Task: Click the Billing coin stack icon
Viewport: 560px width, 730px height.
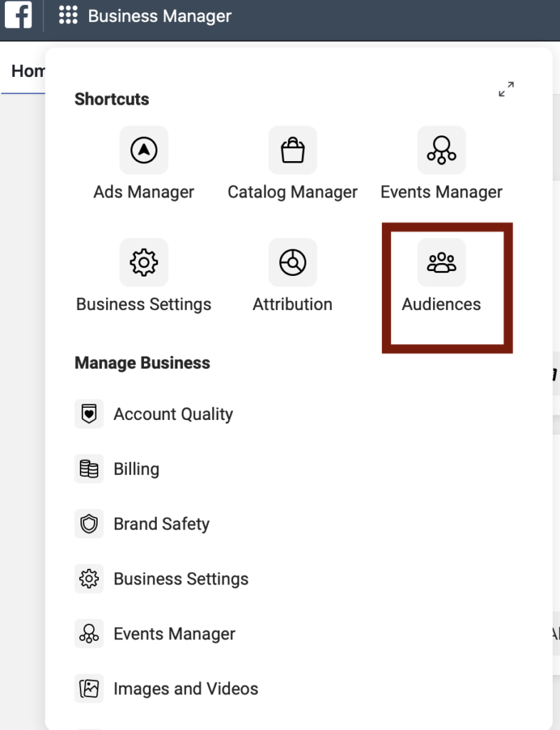Action: [89, 469]
